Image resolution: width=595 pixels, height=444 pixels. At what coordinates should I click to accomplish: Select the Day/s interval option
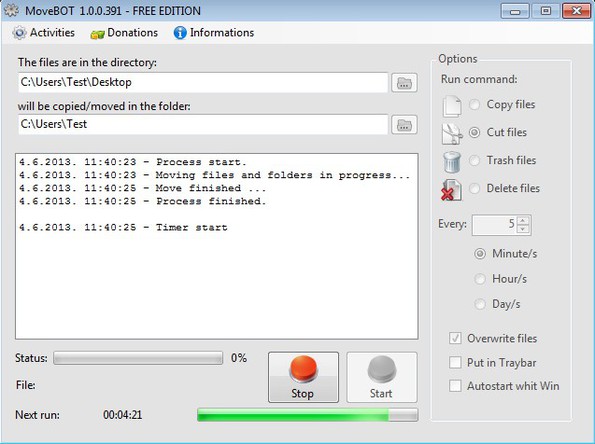(x=480, y=304)
